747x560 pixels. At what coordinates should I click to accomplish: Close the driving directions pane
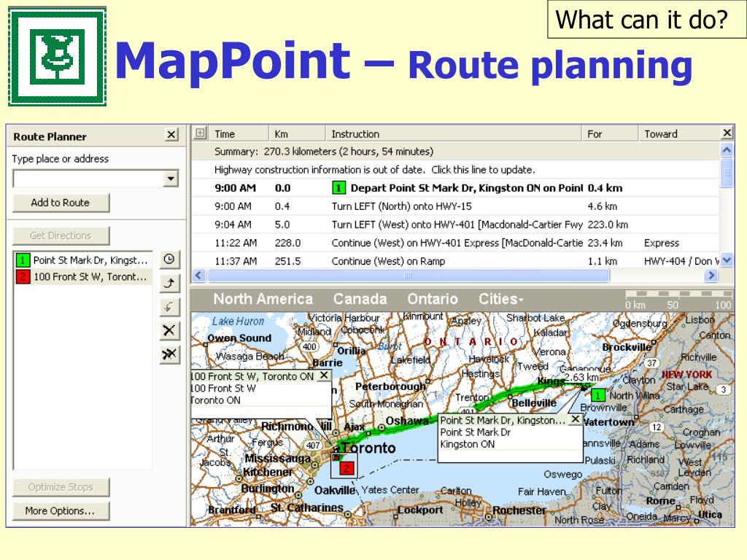[727, 133]
